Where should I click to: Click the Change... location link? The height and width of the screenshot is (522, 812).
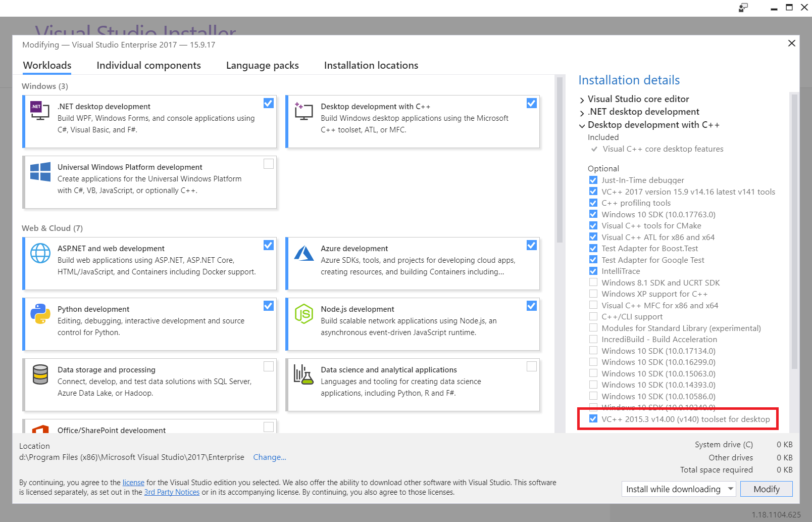coord(270,457)
